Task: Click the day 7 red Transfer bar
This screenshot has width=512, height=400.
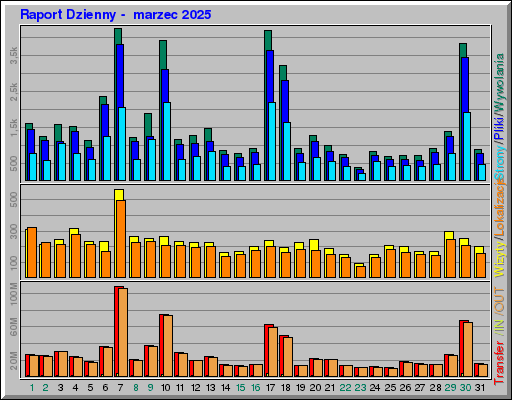Action: point(116,332)
